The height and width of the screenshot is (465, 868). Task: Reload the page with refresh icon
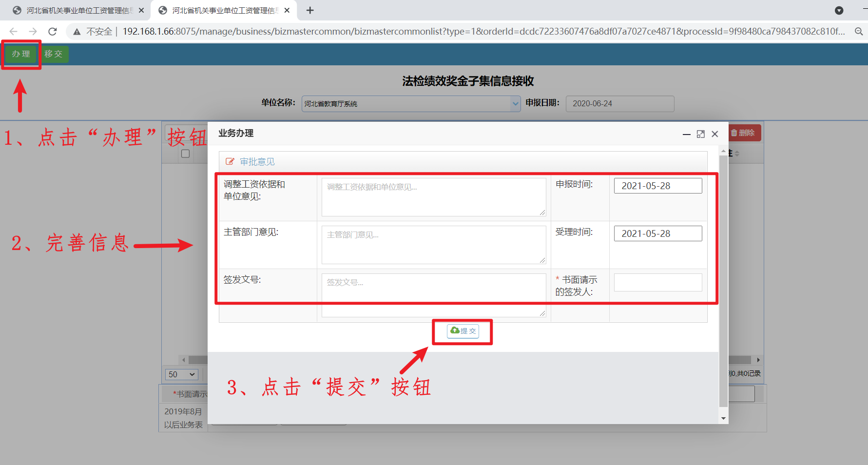click(x=53, y=32)
